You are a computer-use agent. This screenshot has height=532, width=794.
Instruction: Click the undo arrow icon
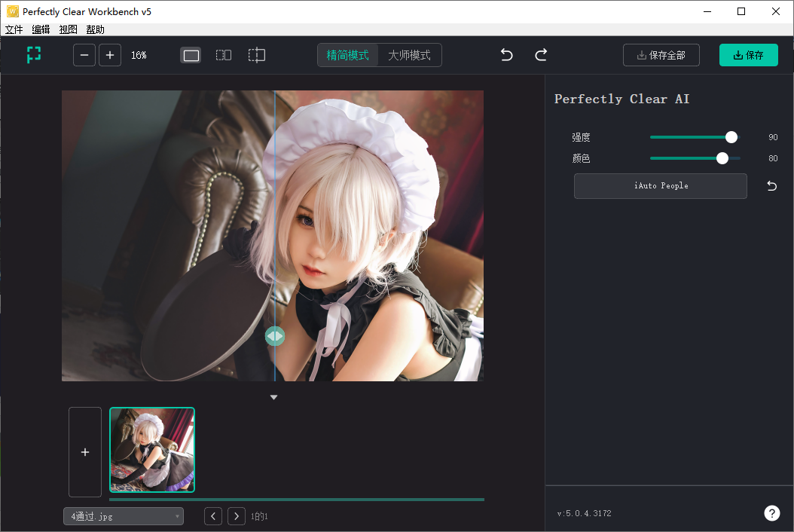point(507,55)
